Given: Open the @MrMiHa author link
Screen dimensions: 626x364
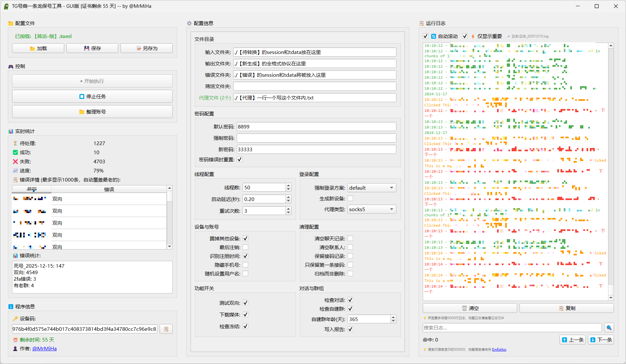Looking at the screenshot, I should (44, 348).
